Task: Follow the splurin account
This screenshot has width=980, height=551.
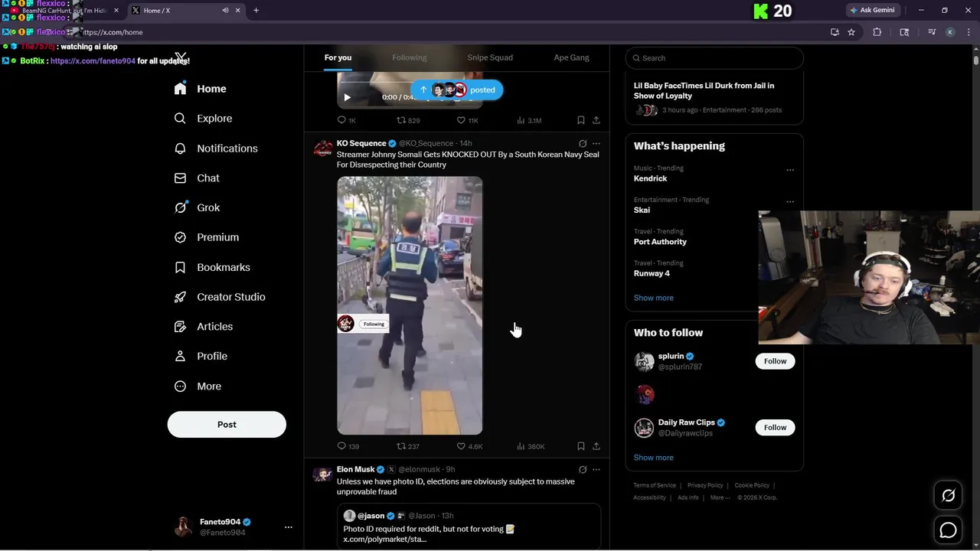Action: point(775,361)
